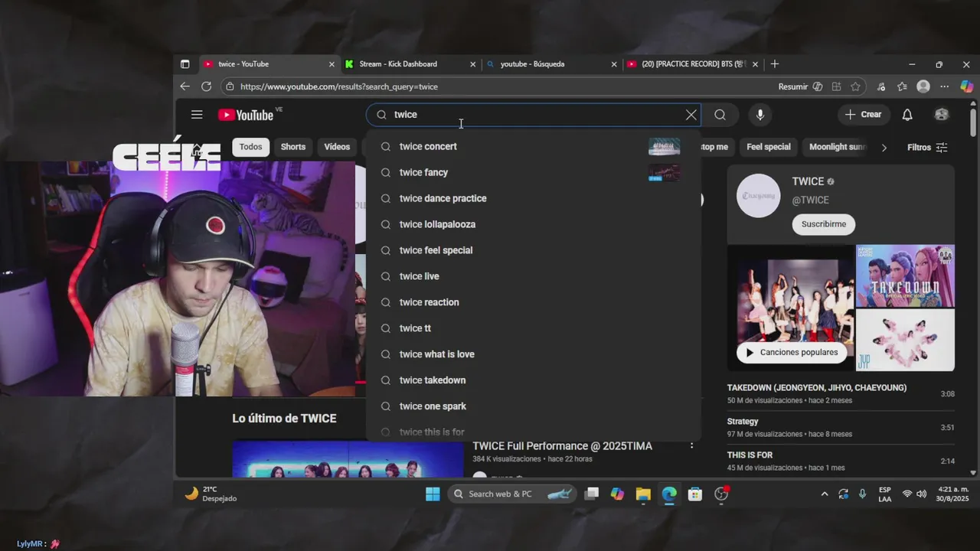This screenshot has width=980, height=551.
Task: Open the Strategy song row
Action: pos(841,427)
